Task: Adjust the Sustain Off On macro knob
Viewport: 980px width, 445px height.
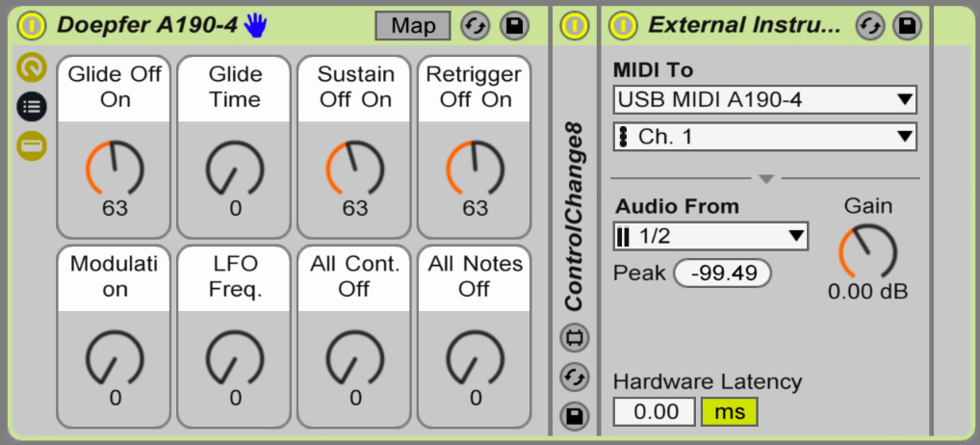Action: [x=355, y=169]
